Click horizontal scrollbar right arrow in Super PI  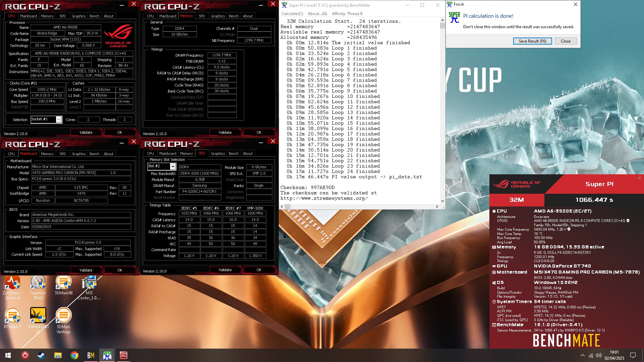click(437, 207)
